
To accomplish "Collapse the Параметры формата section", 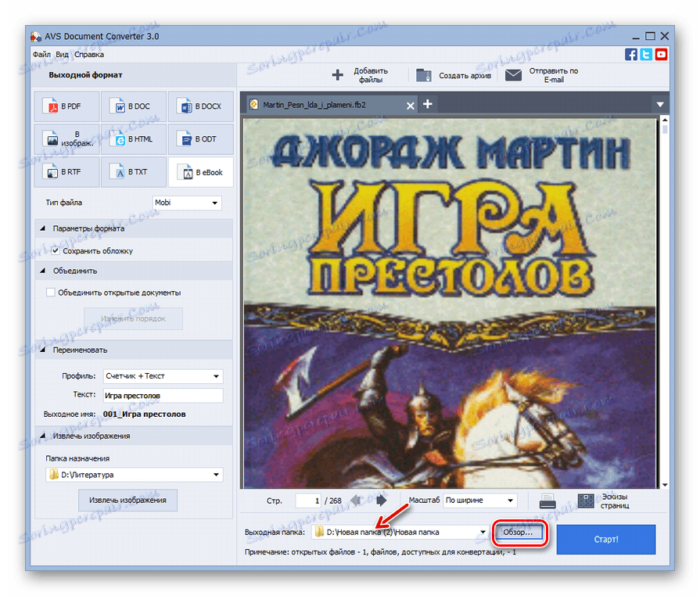I will click(x=42, y=228).
